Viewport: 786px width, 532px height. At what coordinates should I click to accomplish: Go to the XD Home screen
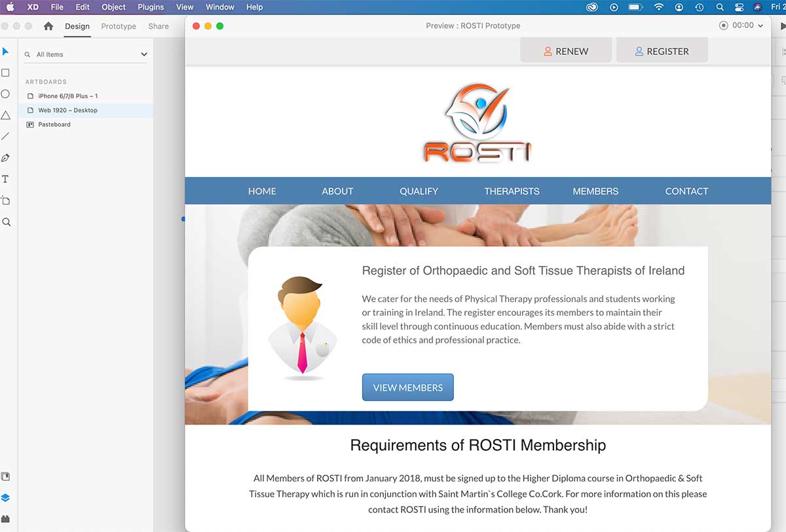pos(48,26)
